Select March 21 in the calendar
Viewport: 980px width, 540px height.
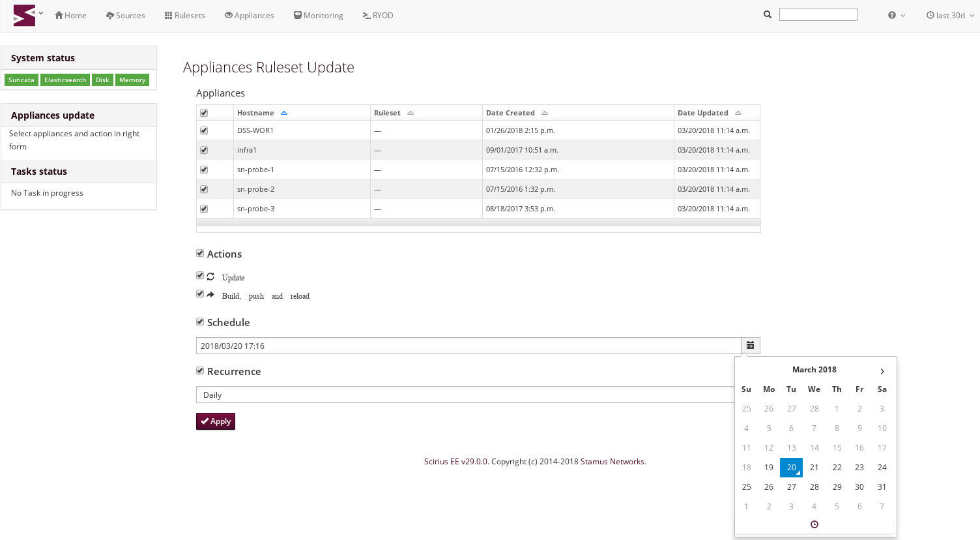(814, 468)
